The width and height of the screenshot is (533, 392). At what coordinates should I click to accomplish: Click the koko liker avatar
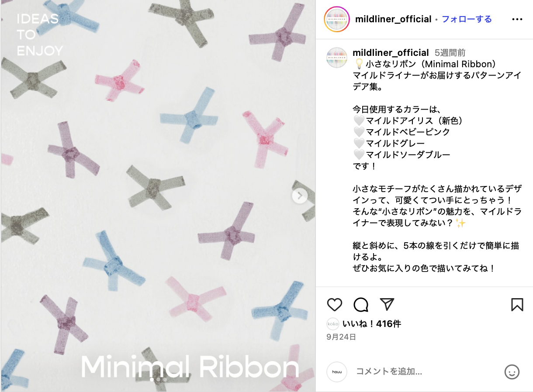point(333,324)
